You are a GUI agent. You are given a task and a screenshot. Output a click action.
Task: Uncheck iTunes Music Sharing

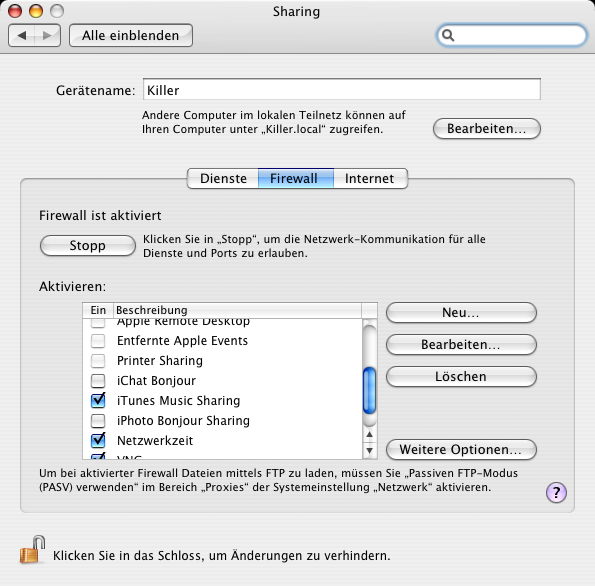[98, 400]
